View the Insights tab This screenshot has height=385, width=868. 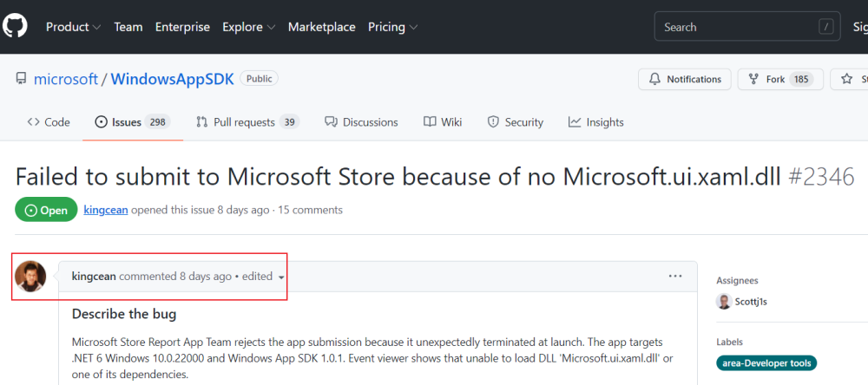point(596,122)
